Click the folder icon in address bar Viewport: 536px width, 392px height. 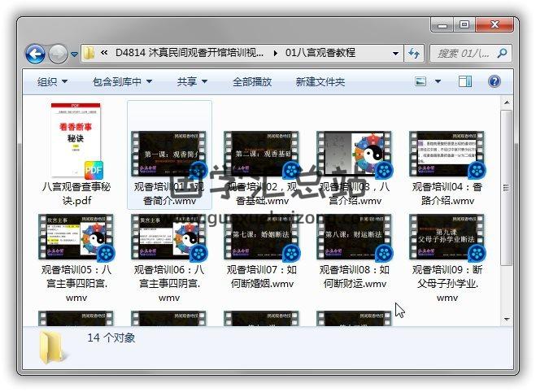coord(89,53)
